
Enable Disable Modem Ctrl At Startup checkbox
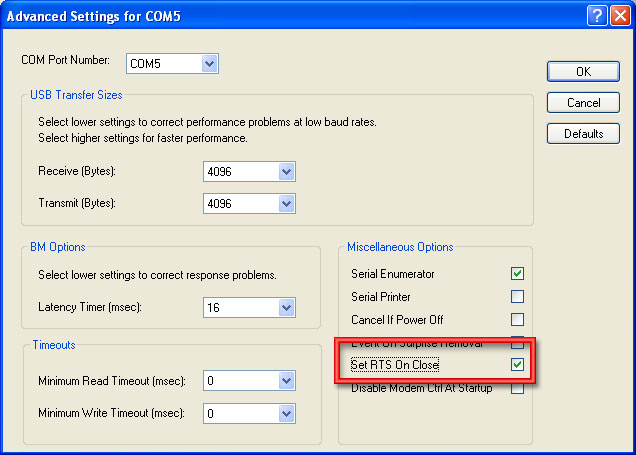[x=517, y=388]
